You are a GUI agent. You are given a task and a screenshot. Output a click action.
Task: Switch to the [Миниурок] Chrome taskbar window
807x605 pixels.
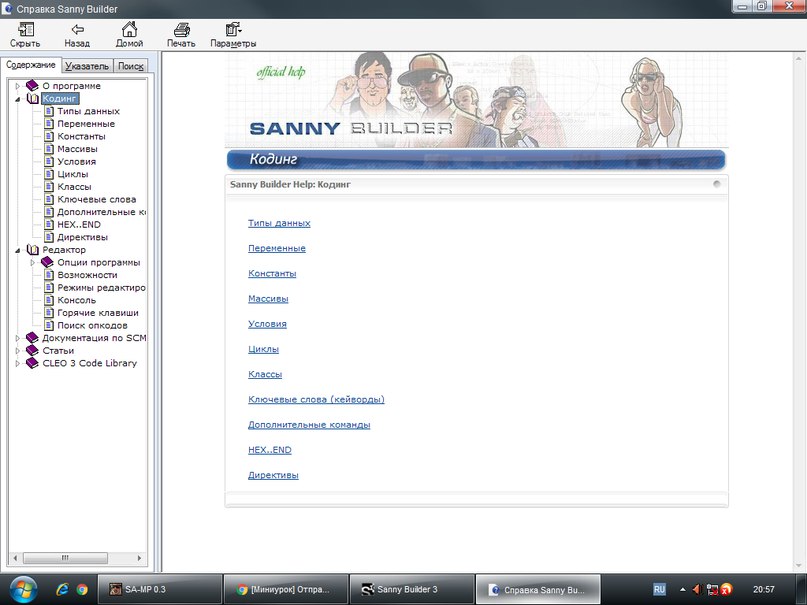point(286,590)
